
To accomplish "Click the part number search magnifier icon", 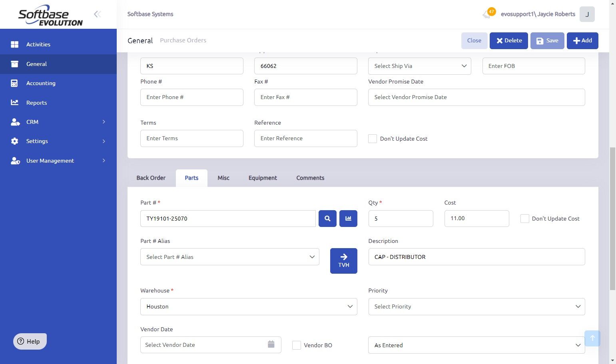I will [x=327, y=219].
